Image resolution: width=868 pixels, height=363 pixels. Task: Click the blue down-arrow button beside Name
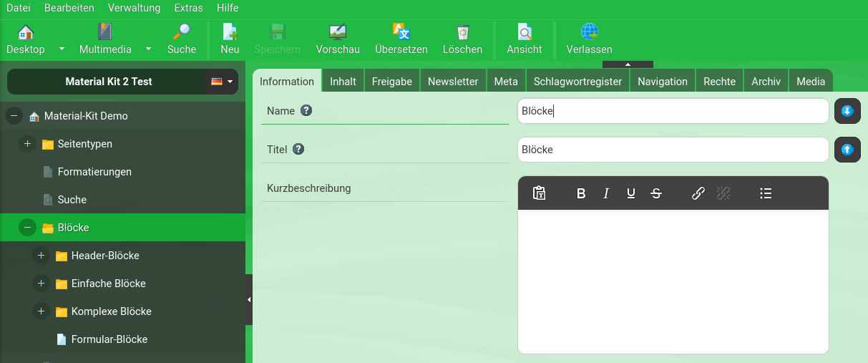(847, 111)
